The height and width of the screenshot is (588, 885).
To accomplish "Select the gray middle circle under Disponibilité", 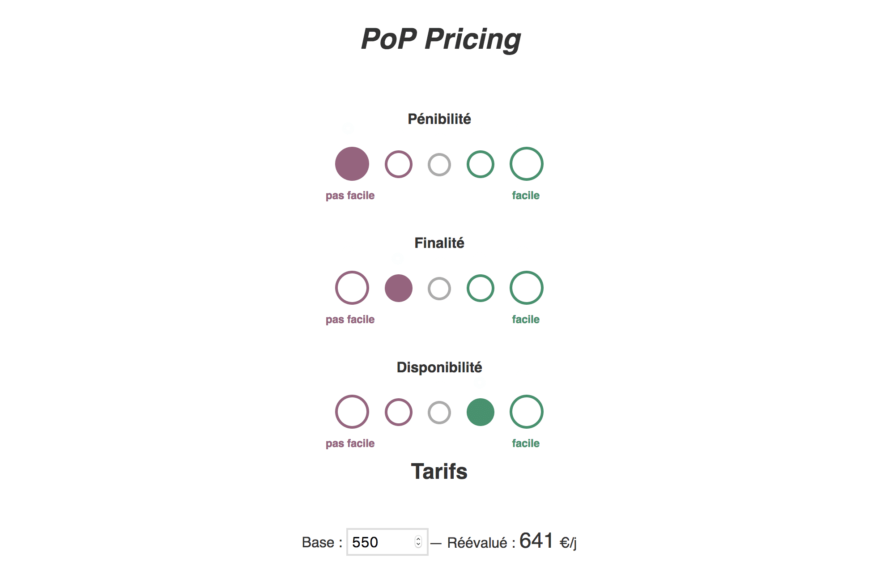I will (439, 413).
